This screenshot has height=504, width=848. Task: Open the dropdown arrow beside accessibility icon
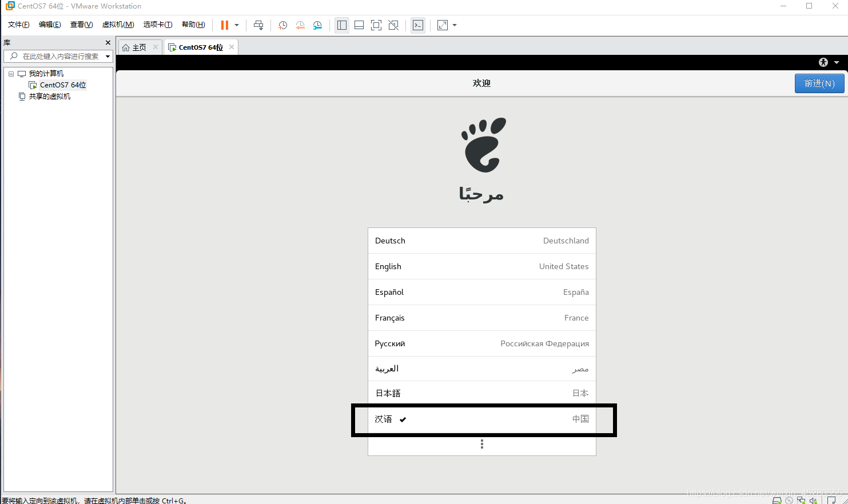coord(837,62)
